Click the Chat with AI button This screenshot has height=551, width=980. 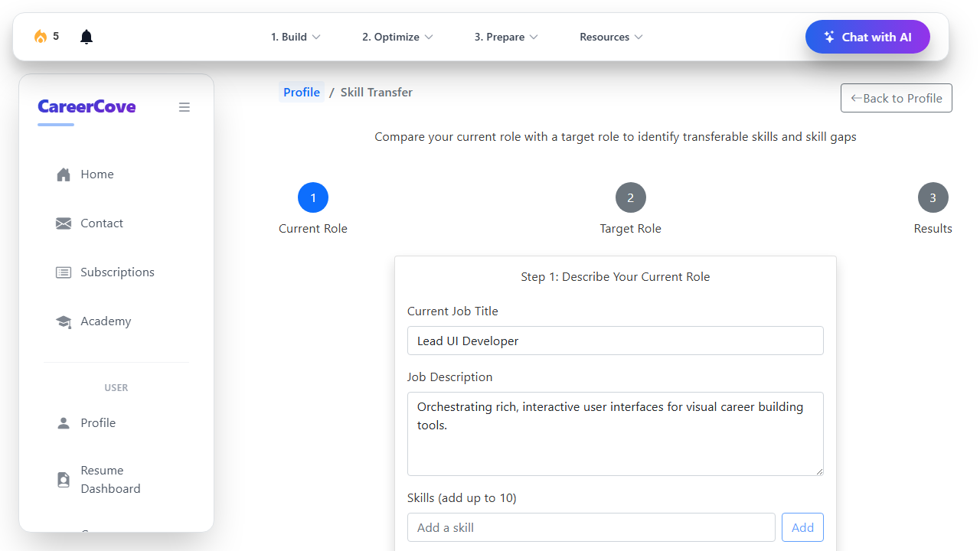pyautogui.click(x=867, y=37)
